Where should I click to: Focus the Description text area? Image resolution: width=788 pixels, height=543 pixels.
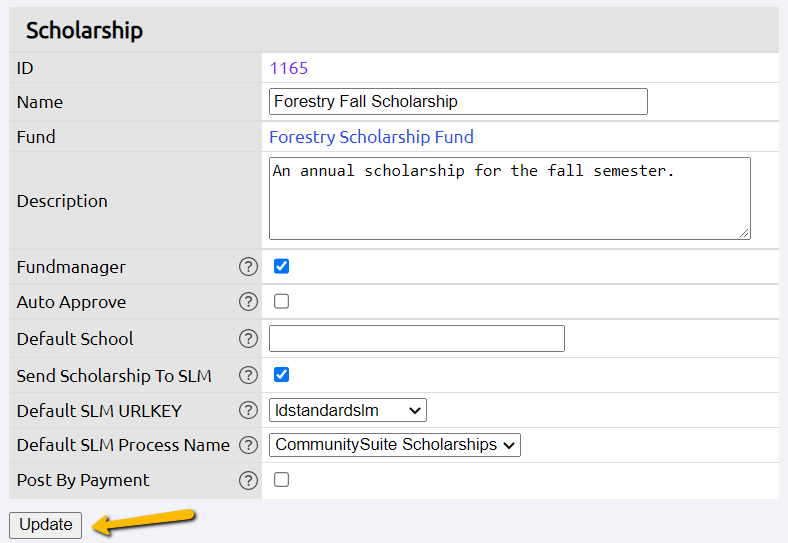click(510, 199)
